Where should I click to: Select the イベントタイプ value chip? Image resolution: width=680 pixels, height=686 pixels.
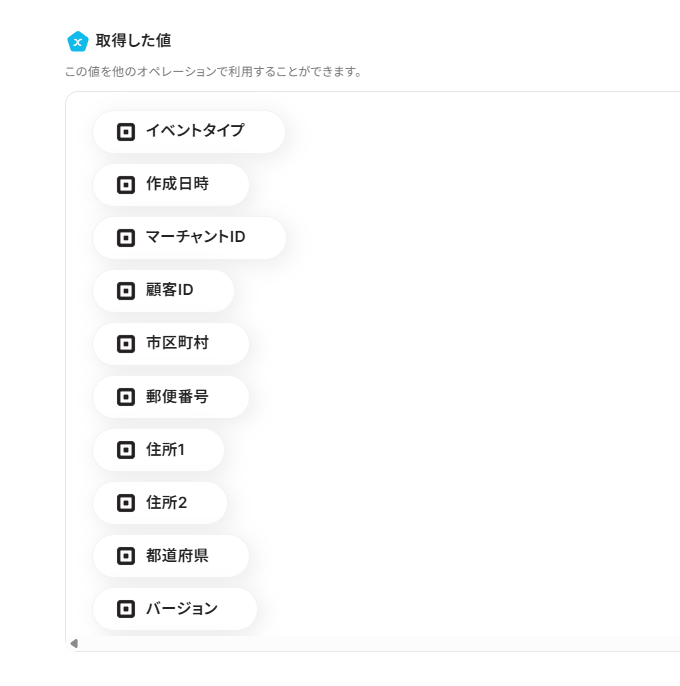(189, 131)
